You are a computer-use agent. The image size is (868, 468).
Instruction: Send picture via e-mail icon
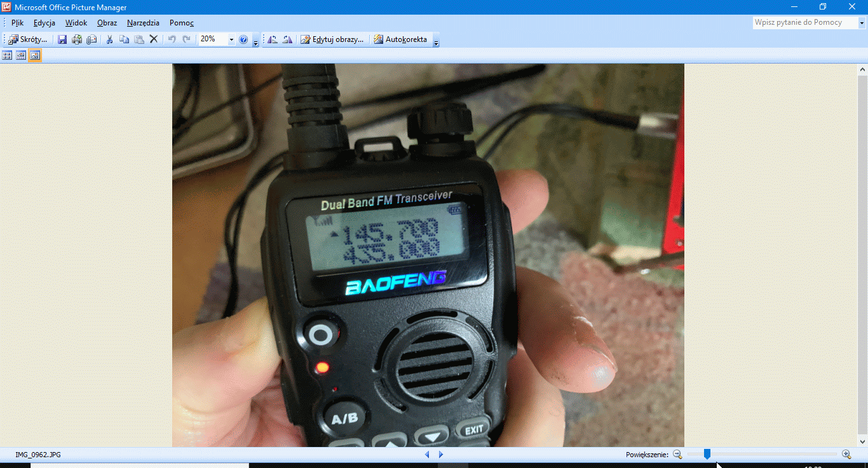point(92,39)
